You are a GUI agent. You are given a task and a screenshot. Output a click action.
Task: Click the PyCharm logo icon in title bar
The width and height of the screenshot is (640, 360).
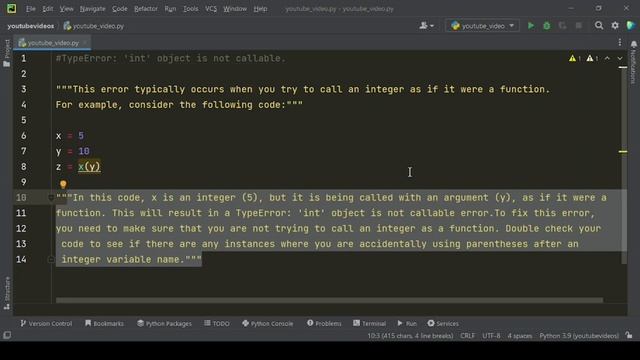11,8
